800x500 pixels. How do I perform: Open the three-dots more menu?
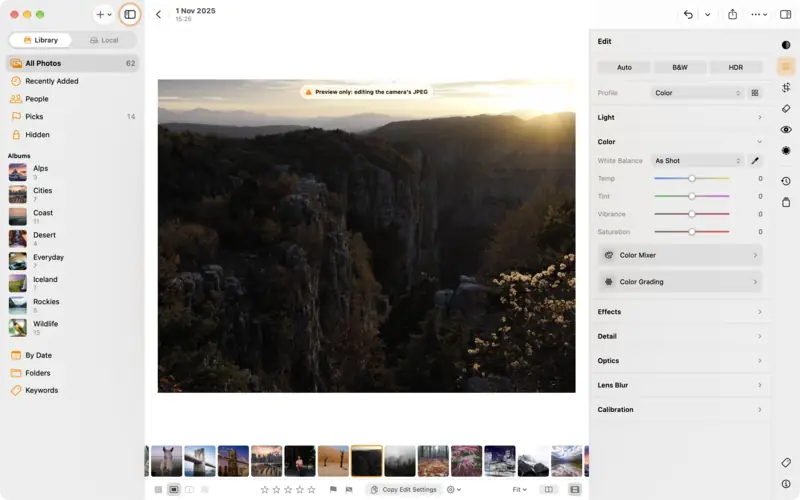759,14
